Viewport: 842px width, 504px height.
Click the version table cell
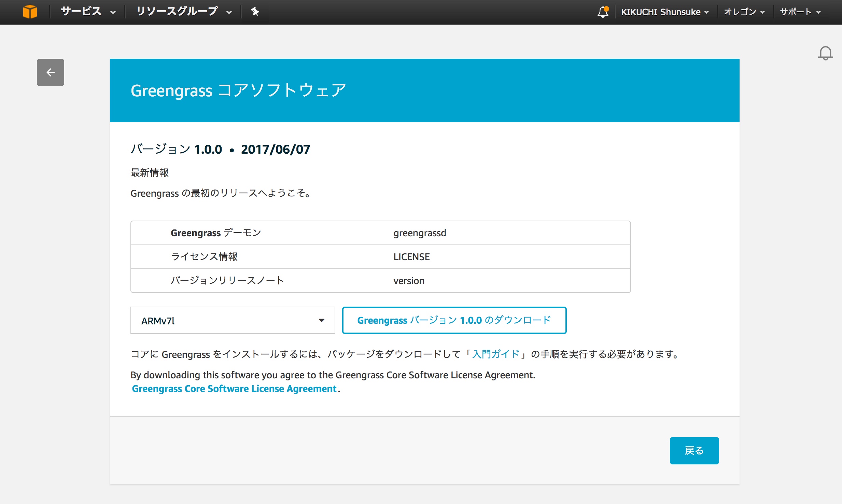409,281
